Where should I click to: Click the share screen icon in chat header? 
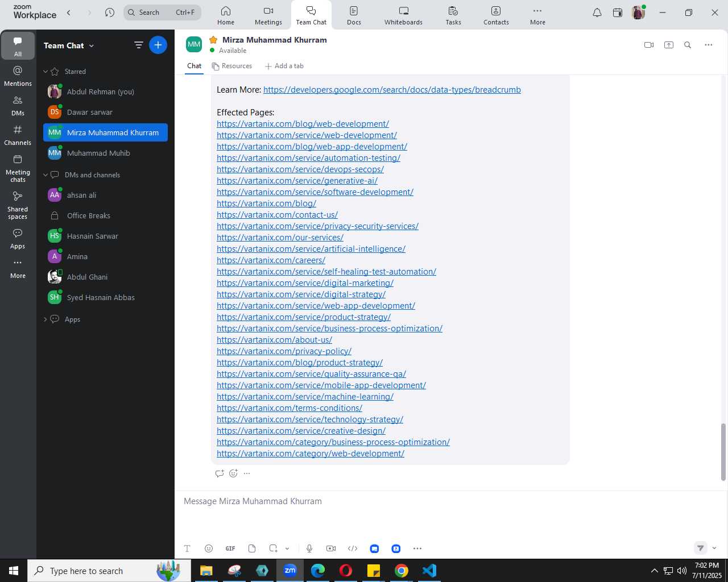(669, 45)
